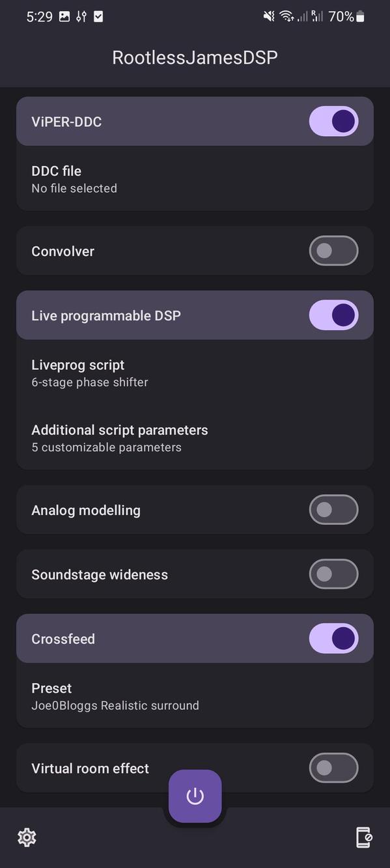
Task: Enable Virtual room effect
Action: click(333, 768)
